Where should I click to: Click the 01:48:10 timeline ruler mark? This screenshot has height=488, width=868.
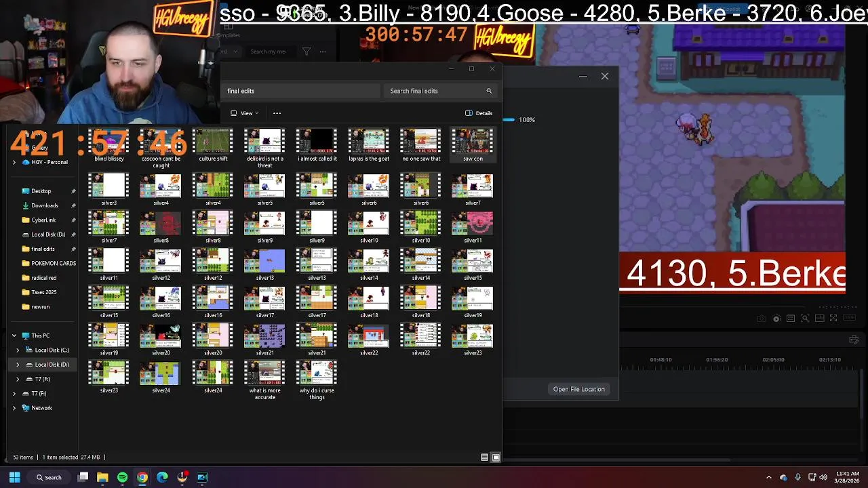point(660,360)
